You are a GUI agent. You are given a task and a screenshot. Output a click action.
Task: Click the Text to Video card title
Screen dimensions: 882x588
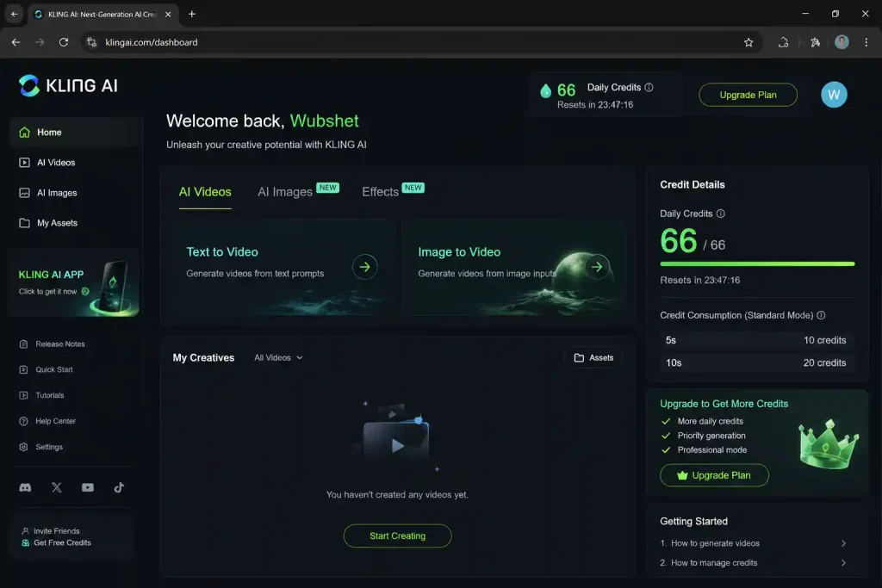point(222,252)
